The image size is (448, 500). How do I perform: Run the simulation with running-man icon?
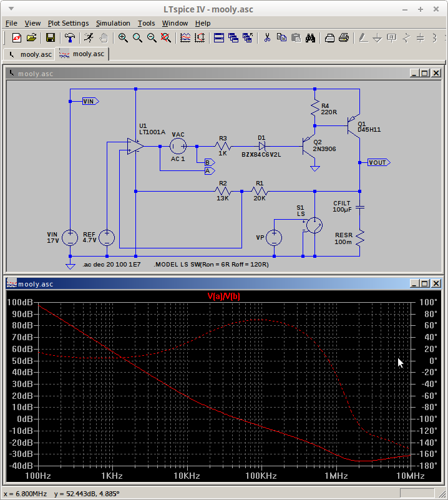(x=89, y=38)
